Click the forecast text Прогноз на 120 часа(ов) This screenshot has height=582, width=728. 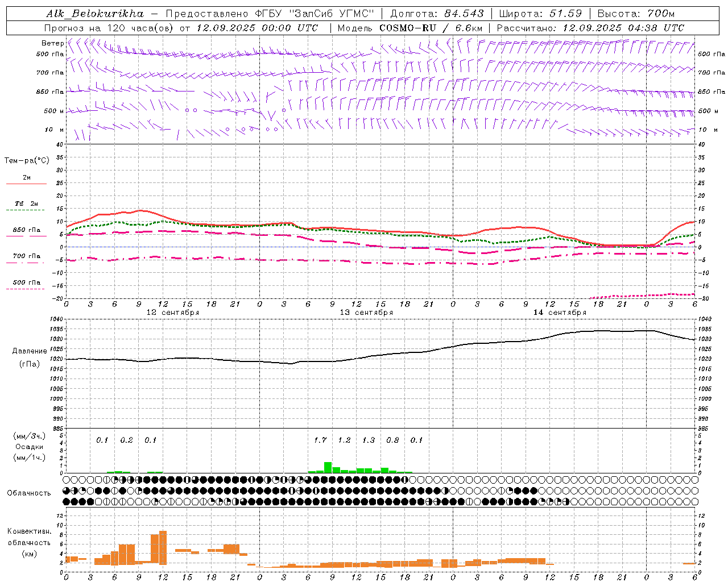pos(109,28)
